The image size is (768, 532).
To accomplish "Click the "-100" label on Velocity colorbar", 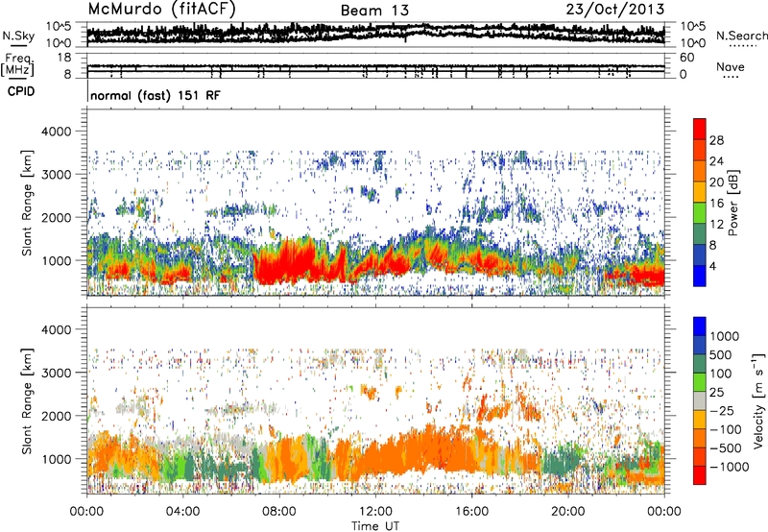I will tap(726, 429).
